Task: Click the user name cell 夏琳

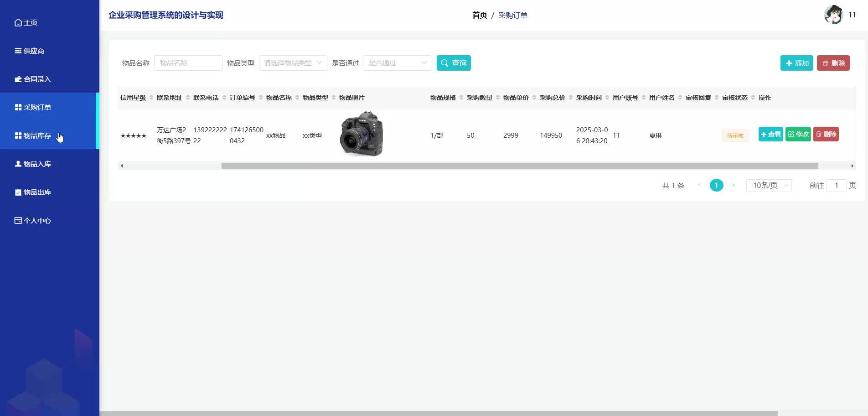Action: pos(656,135)
